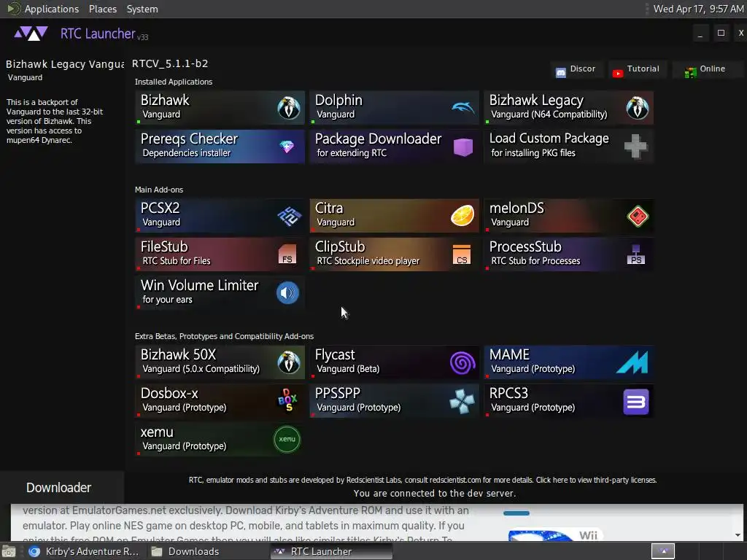Viewport: 747px width, 560px height.
Task: Open the System menu
Action: point(142,9)
